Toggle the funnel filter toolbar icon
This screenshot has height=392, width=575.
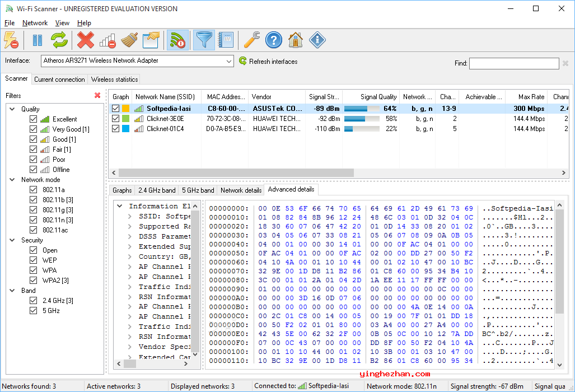(204, 40)
